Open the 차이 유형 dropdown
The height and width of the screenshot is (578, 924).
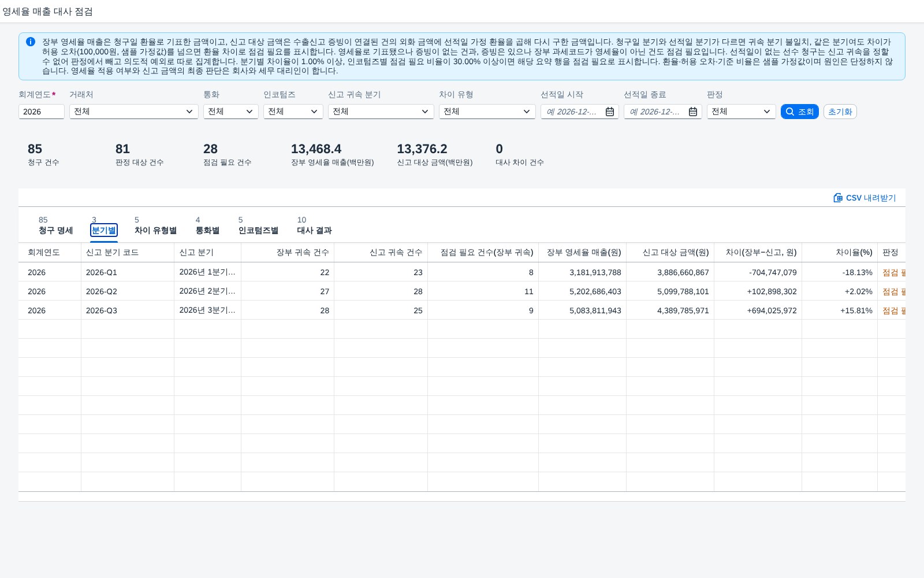487,112
